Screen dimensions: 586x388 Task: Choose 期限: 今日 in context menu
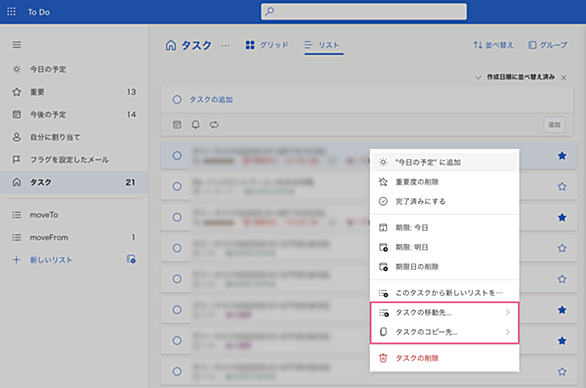click(x=444, y=228)
